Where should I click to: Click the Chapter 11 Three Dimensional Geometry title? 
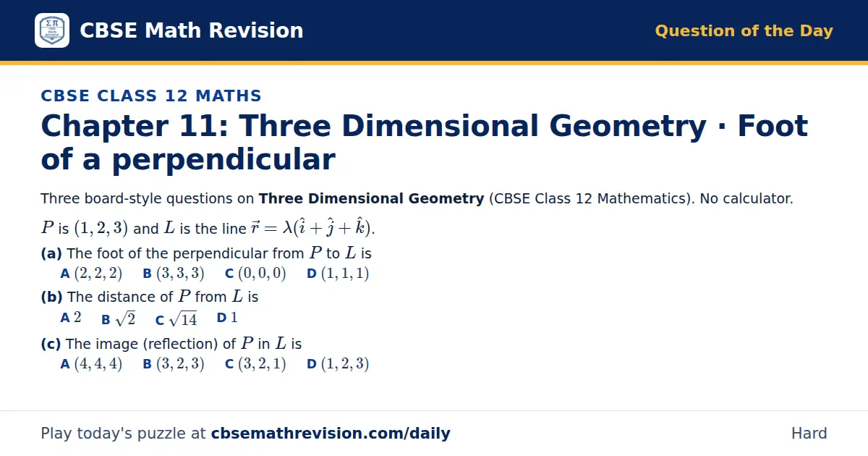click(x=424, y=143)
